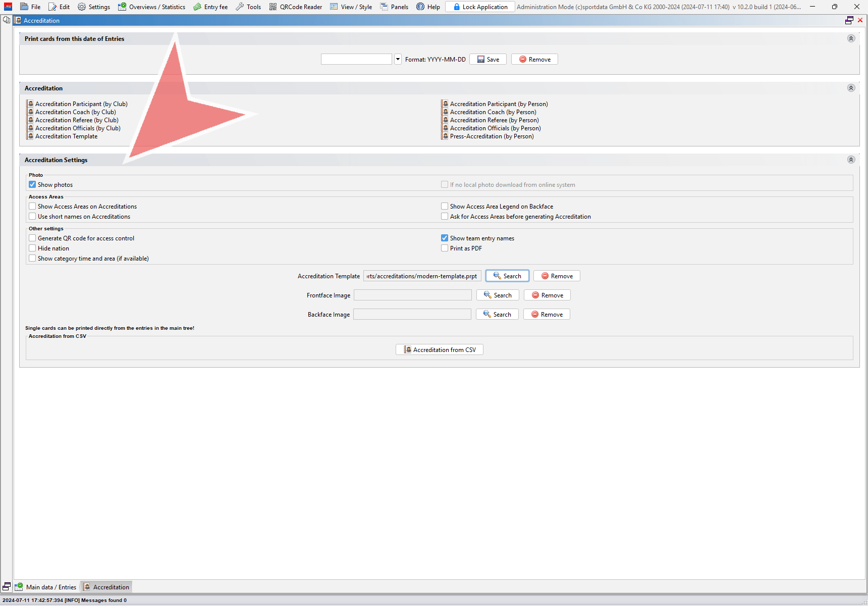Click the Tools wrench icon
This screenshot has height=606, width=868.
[x=240, y=7]
